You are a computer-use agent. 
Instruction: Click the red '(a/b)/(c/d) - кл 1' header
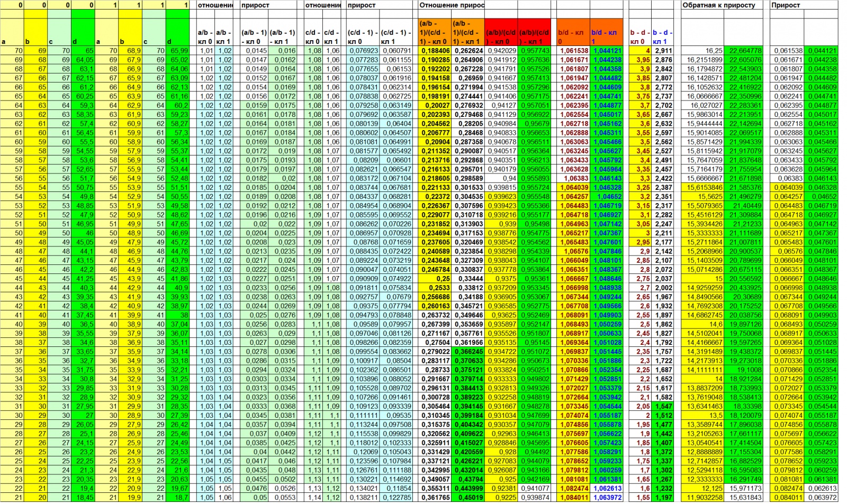pyautogui.click(x=534, y=32)
